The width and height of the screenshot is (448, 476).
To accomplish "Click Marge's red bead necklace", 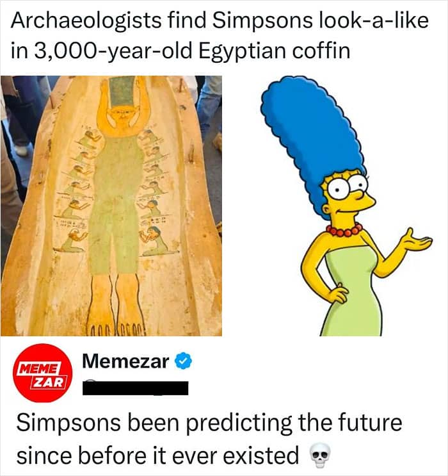I will pyautogui.click(x=344, y=230).
